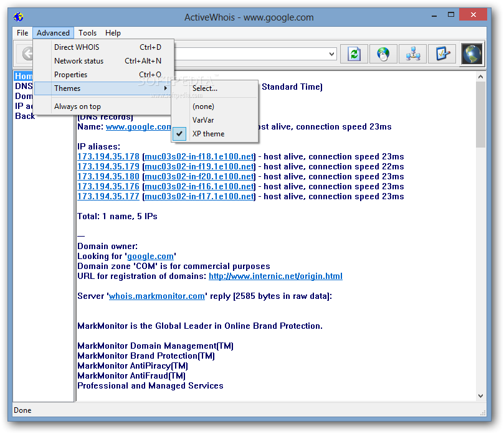
Task: Click the 'MarkMonitor Brand Protection(TM)' line
Action: (146, 356)
